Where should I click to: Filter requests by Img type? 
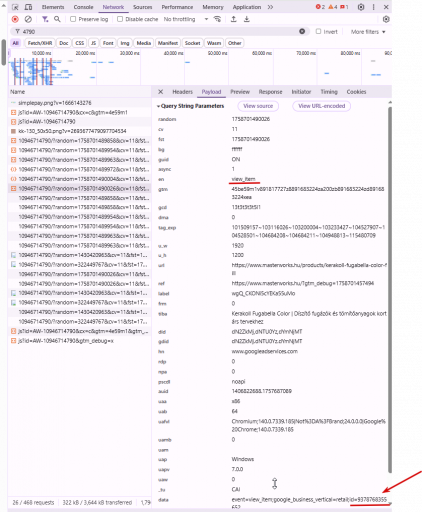125,43
